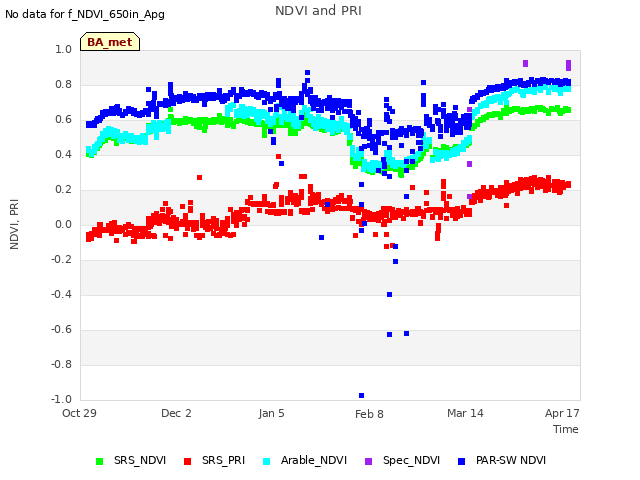Click the Jan 5 x-axis label

coord(271,413)
